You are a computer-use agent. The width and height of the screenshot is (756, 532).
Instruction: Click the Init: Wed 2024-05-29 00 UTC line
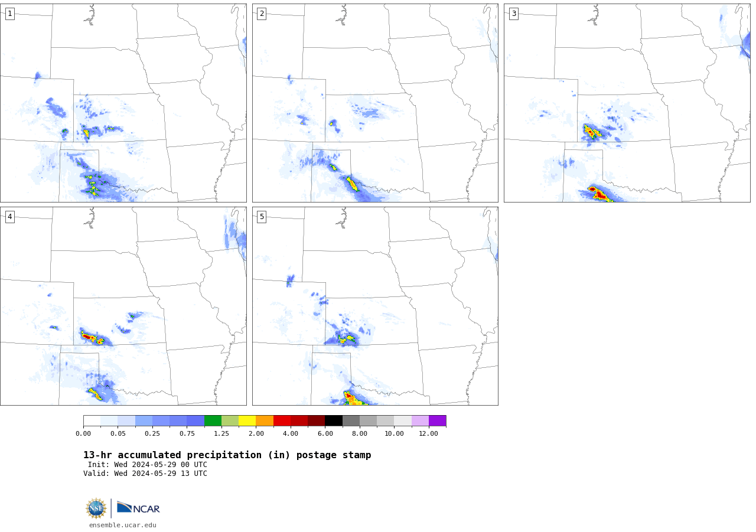click(x=148, y=465)
